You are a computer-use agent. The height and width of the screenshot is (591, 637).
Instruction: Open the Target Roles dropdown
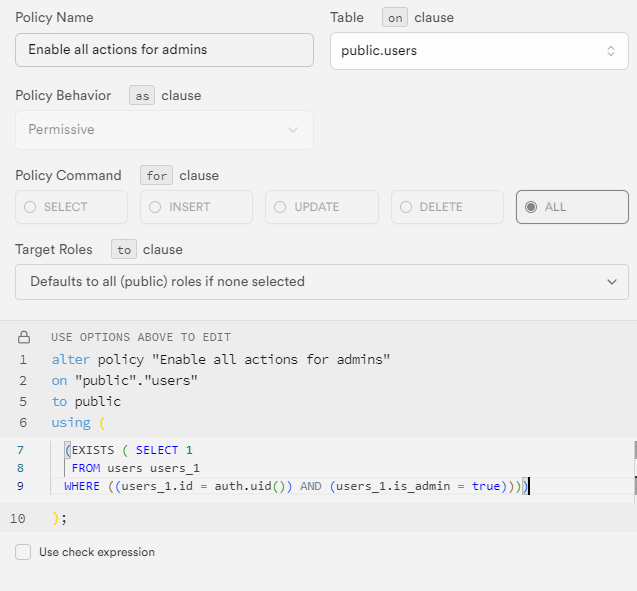point(322,282)
